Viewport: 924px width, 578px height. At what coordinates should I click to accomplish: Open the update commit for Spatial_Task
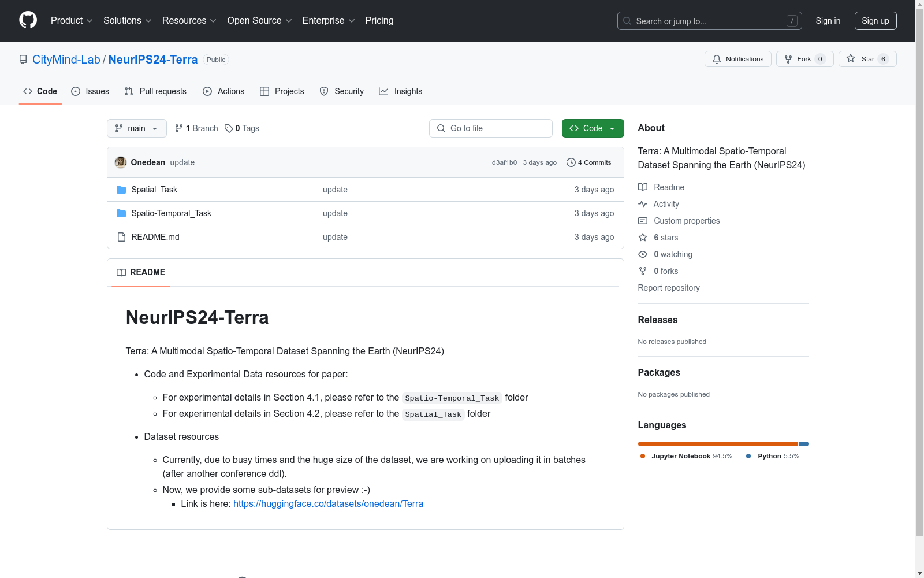335,190
